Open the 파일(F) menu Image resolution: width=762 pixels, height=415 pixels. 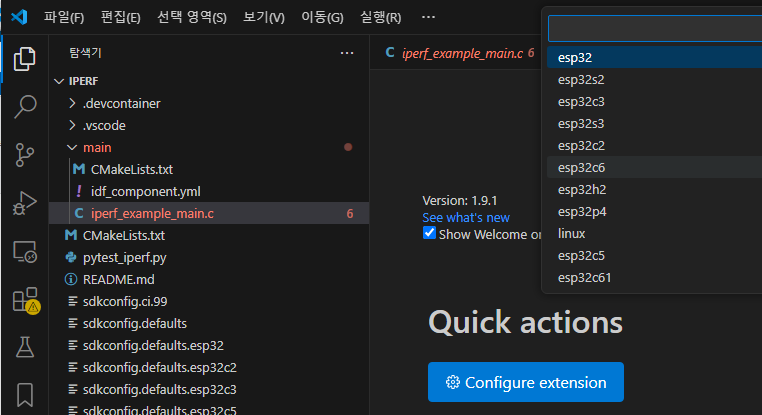(64, 17)
